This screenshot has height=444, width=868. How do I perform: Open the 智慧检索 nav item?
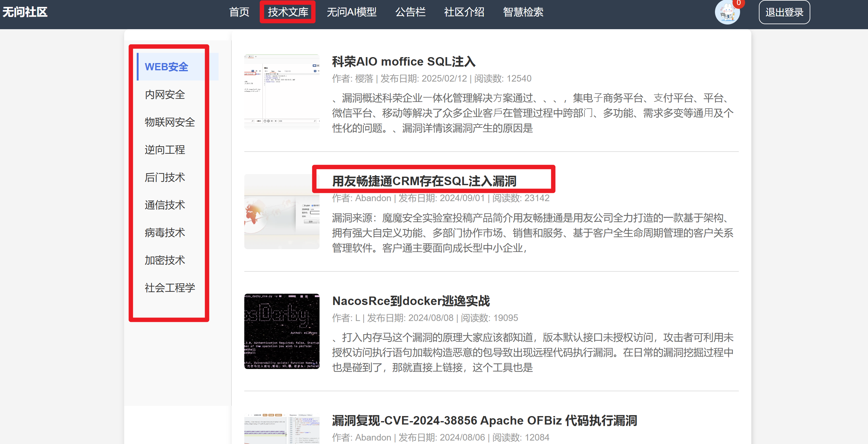tap(523, 12)
